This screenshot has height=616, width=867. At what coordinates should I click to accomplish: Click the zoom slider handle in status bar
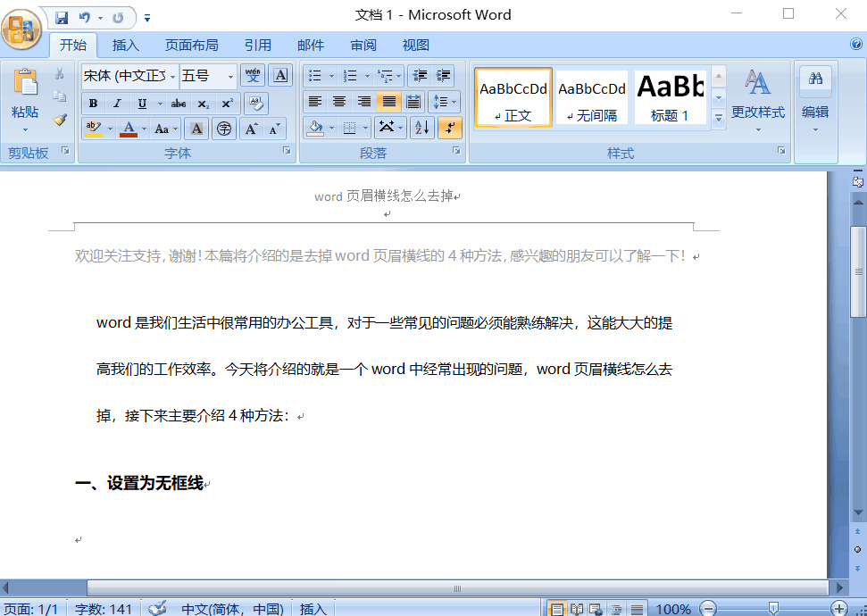click(x=773, y=609)
